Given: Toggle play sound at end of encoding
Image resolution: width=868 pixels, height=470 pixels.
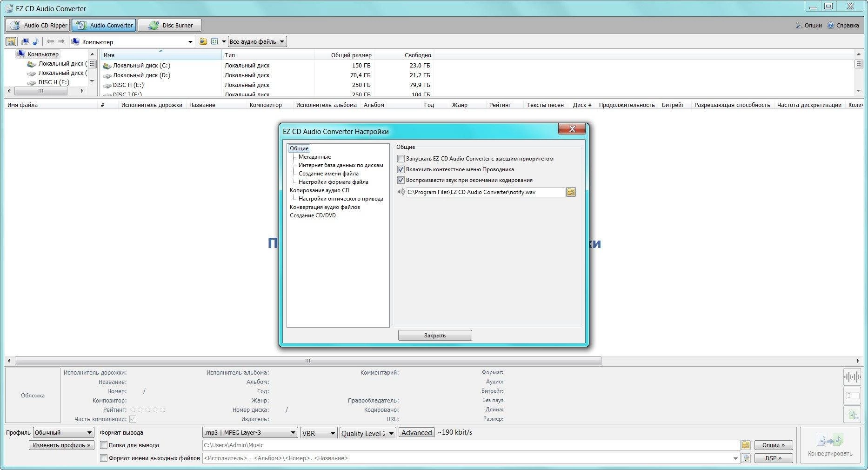Looking at the screenshot, I should pos(401,180).
